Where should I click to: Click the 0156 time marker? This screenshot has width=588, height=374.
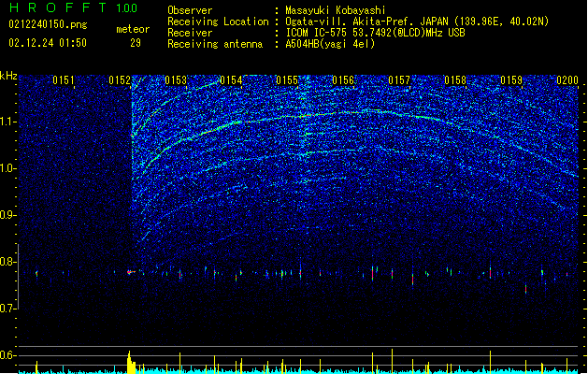click(x=343, y=80)
